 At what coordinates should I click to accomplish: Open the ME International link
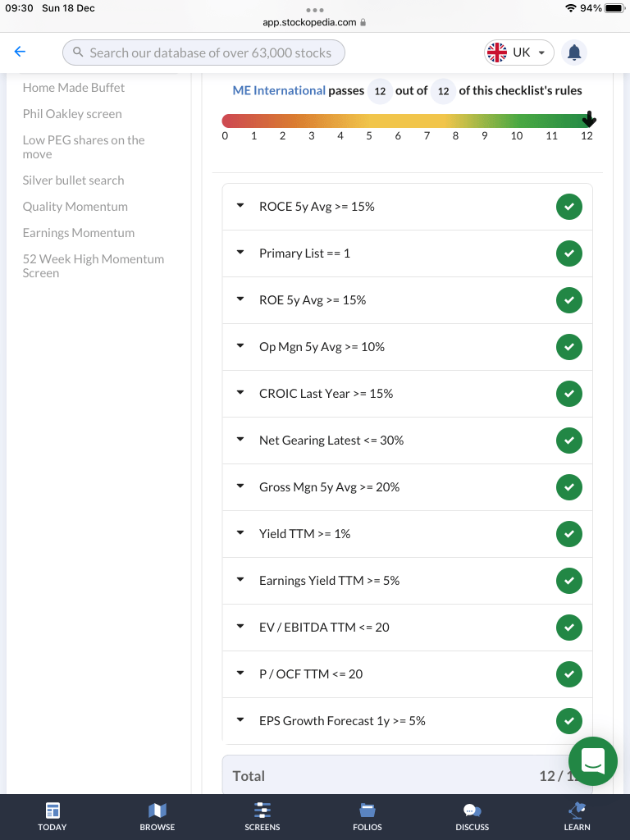click(x=279, y=90)
